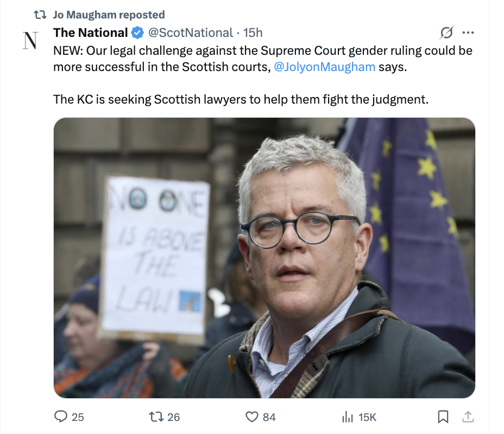Open the attached photo of the man
504x434 pixels.
(264, 258)
